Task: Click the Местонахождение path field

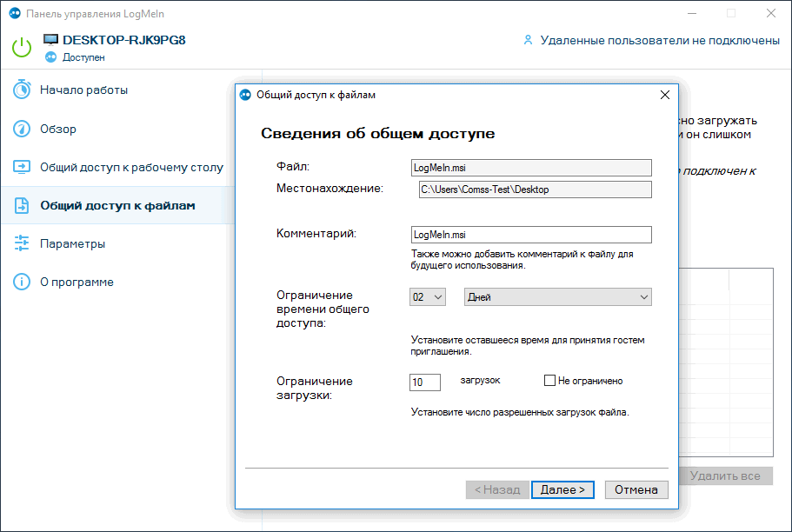Action: click(x=536, y=190)
